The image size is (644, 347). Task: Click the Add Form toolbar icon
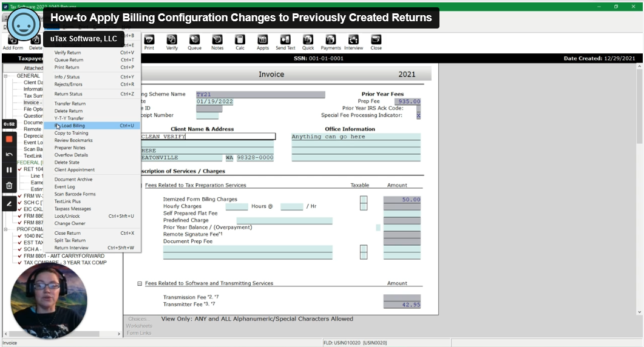[13, 42]
